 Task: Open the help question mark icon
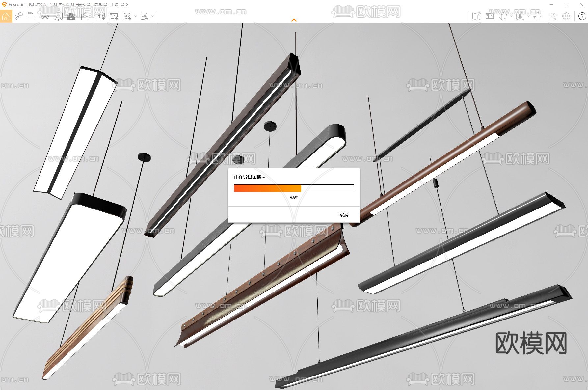pyautogui.click(x=582, y=16)
